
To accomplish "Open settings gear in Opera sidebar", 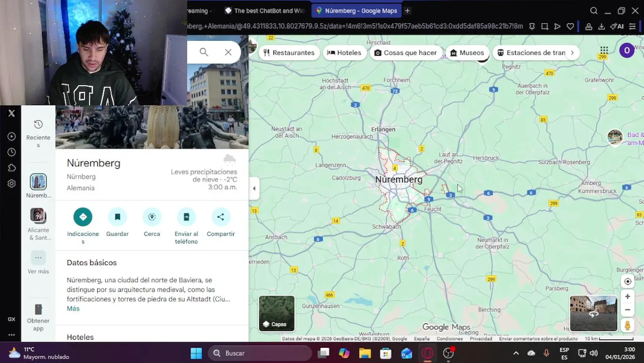I will [x=12, y=184].
